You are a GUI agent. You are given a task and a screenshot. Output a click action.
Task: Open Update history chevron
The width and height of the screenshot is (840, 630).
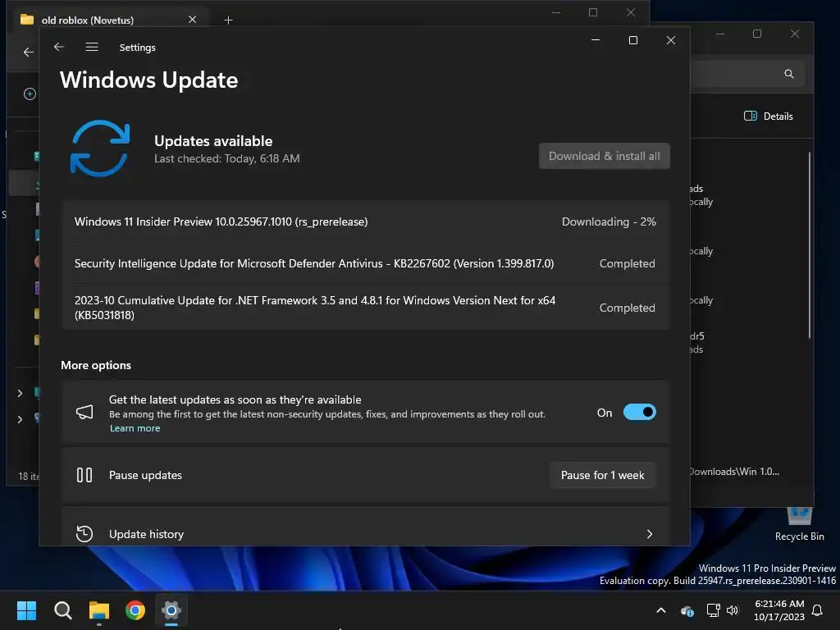tap(650, 534)
